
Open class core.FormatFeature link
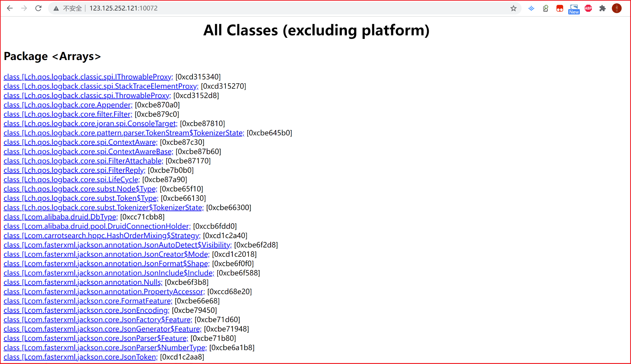tap(88, 301)
